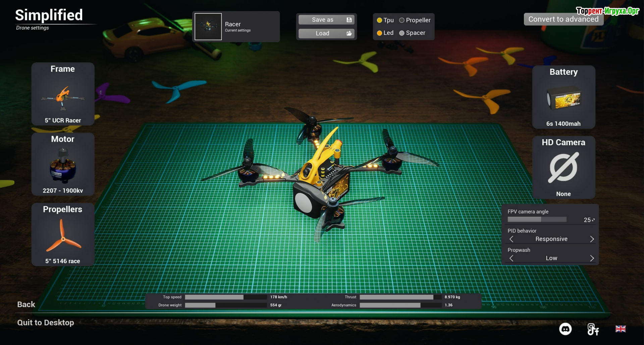Select Quit to Desktop

tap(46, 323)
